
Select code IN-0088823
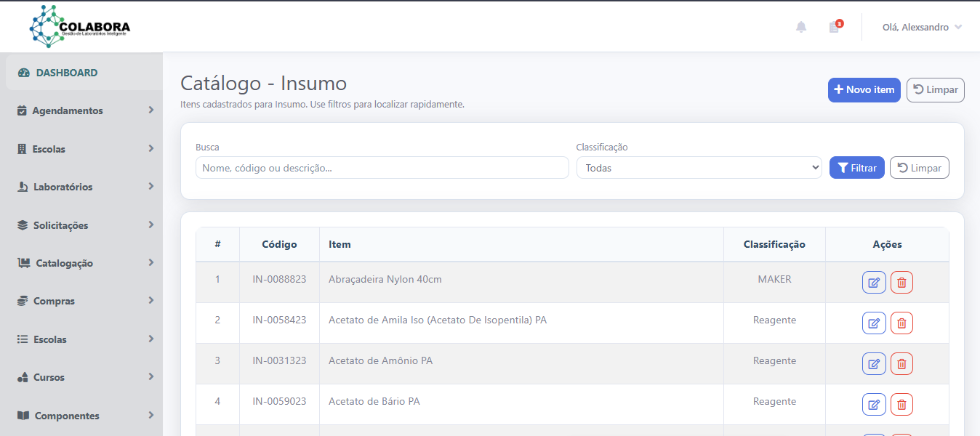tap(279, 279)
